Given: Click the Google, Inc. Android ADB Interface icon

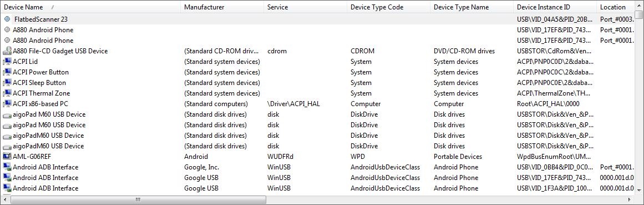Looking at the screenshot, I should tap(7, 167).
